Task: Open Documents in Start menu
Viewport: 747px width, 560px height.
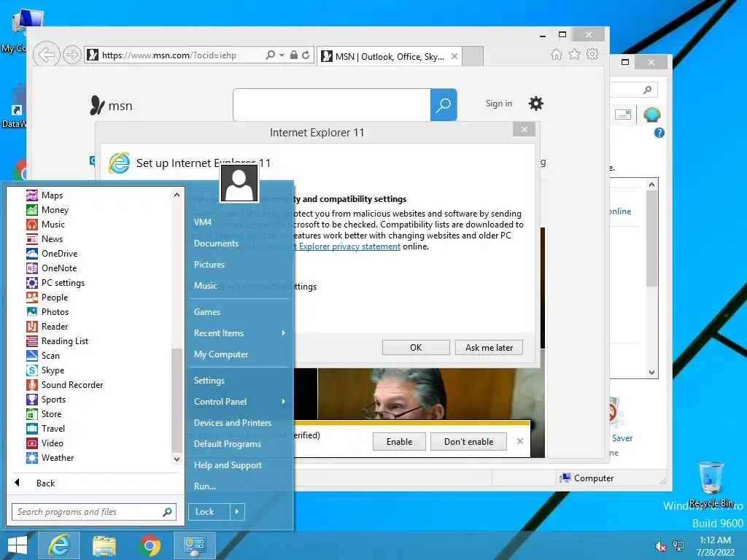Action: (216, 244)
